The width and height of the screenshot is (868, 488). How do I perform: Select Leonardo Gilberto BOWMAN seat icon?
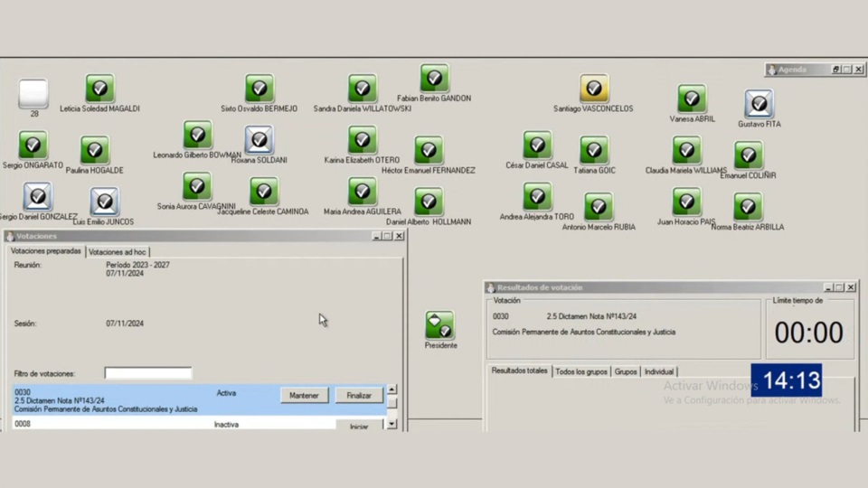pyautogui.click(x=198, y=135)
